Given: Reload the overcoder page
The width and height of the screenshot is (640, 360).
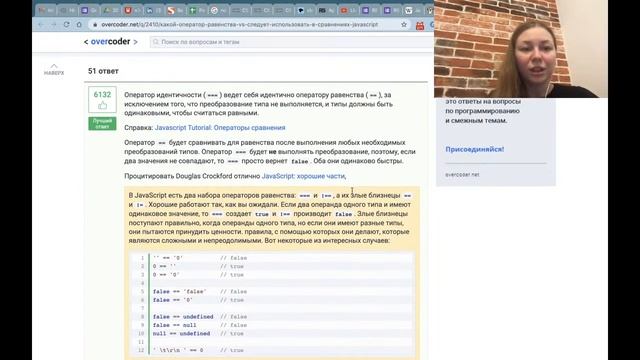Looking at the screenshot, I should point(66,24).
